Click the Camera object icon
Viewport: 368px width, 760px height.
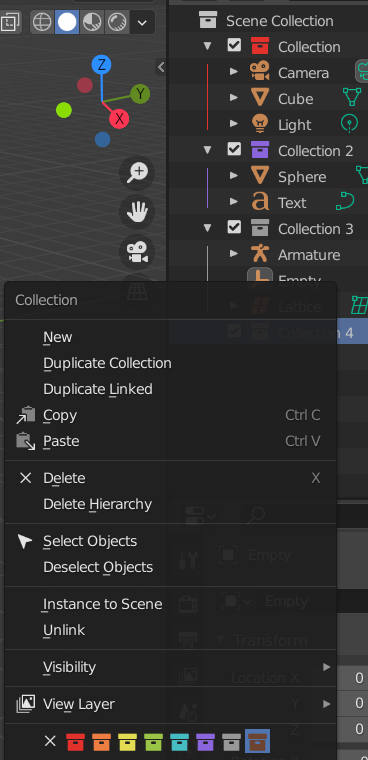coord(260,72)
